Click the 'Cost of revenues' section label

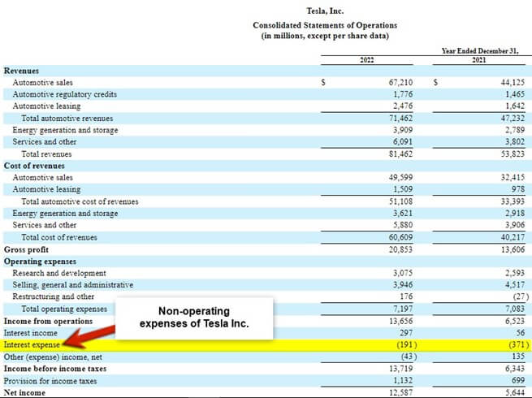(34, 166)
